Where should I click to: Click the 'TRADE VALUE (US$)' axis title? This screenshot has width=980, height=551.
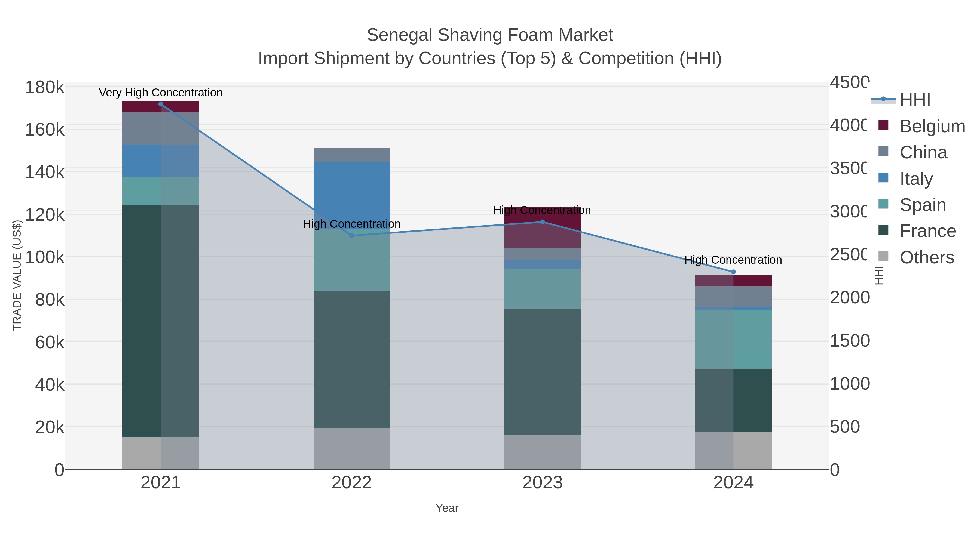(x=17, y=275)
